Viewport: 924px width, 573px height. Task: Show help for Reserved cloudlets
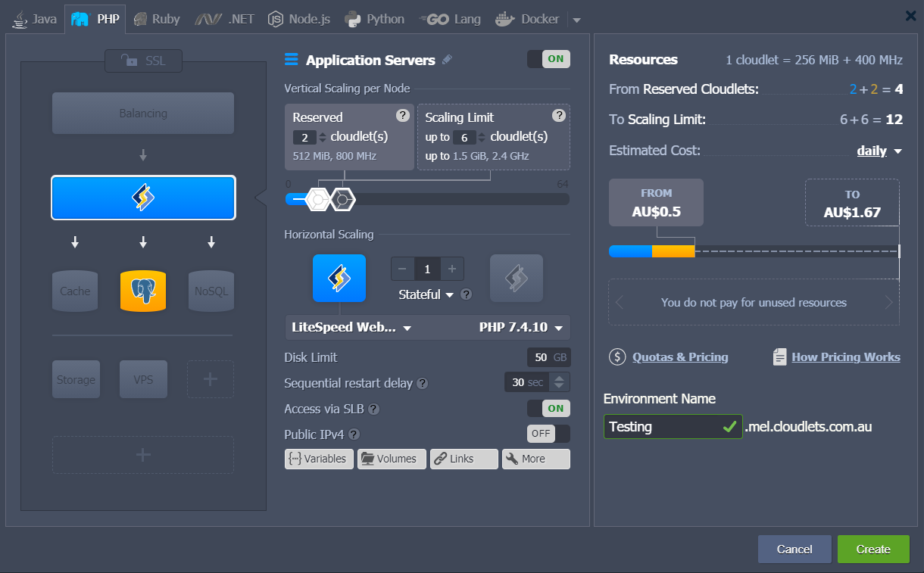(403, 115)
